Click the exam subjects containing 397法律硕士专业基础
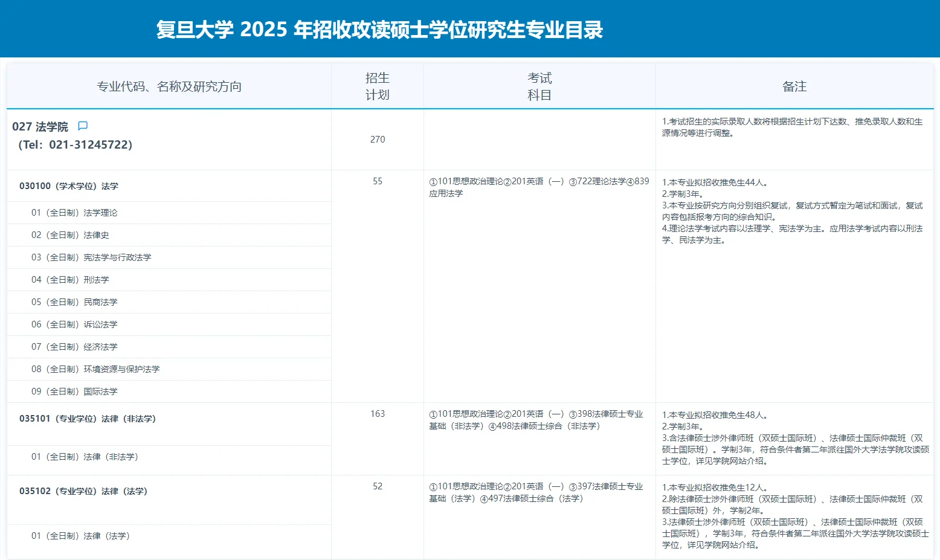The image size is (940, 560). [x=536, y=492]
